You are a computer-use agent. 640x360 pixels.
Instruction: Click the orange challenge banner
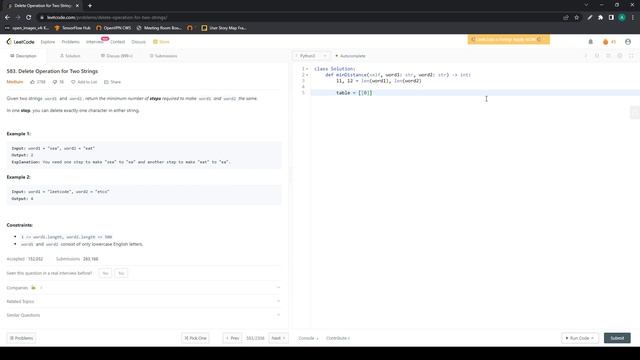(509, 39)
